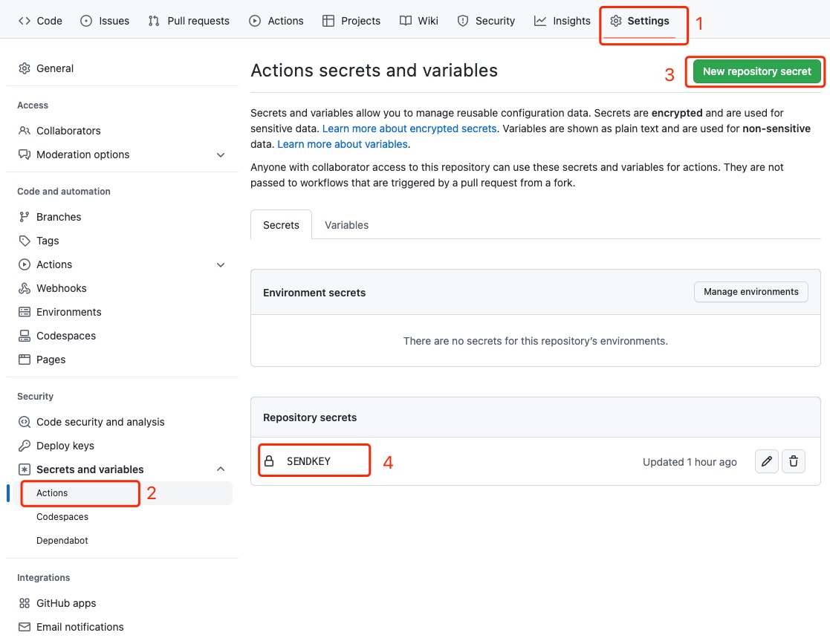Image resolution: width=830 pixels, height=644 pixels.
Task: Open Code security and analysis page
Action: (100, 422)
